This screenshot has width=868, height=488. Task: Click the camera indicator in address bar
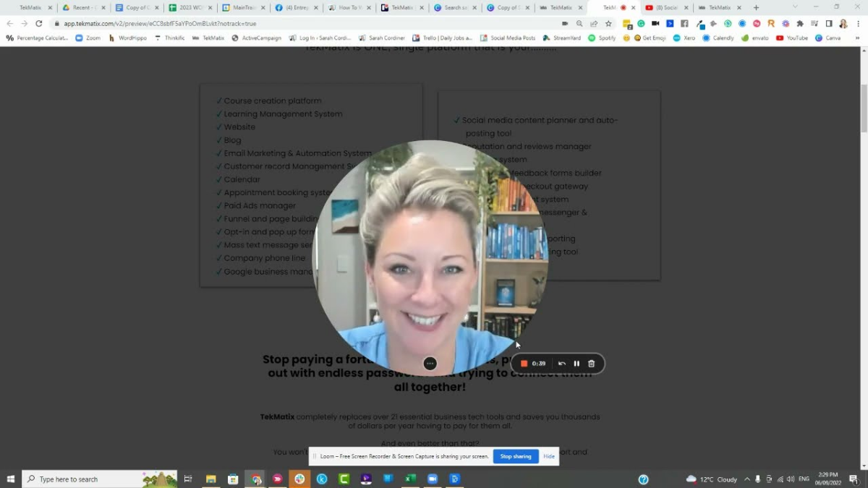[565, 23]
